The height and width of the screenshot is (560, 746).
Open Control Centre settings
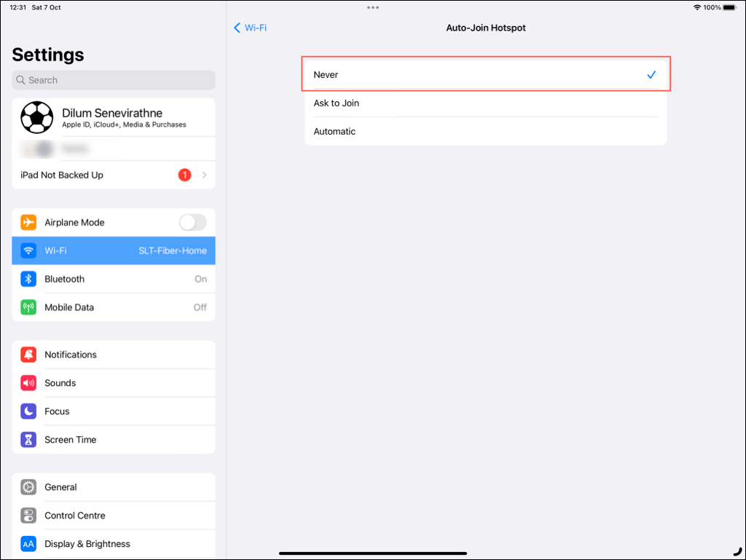click(114, 515)
